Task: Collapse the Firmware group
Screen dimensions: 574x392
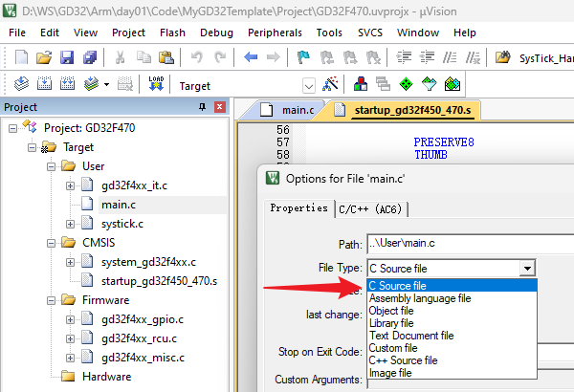Action: coord(52,300)
